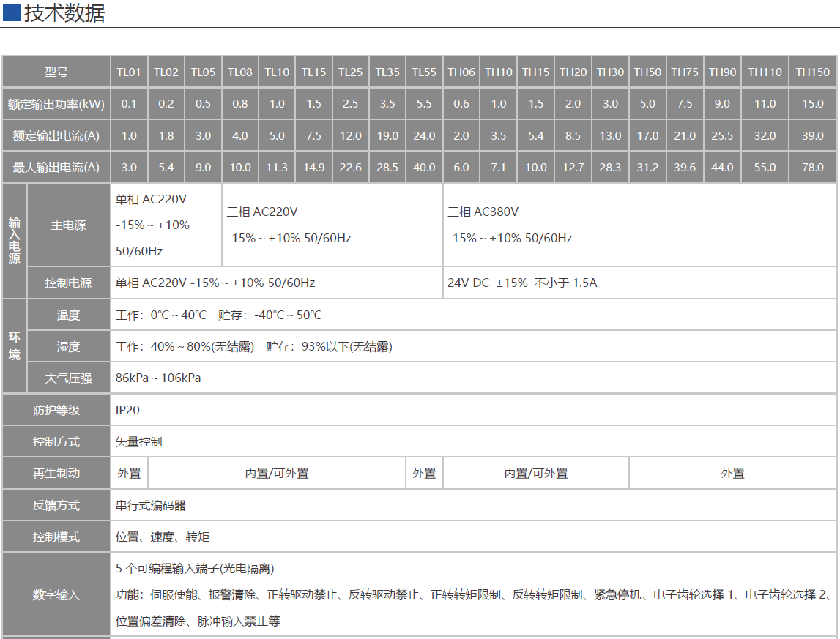Click the 湿度 row header
Image resolution: width=840 pixels, height=639 pixels.
point(68,346)
